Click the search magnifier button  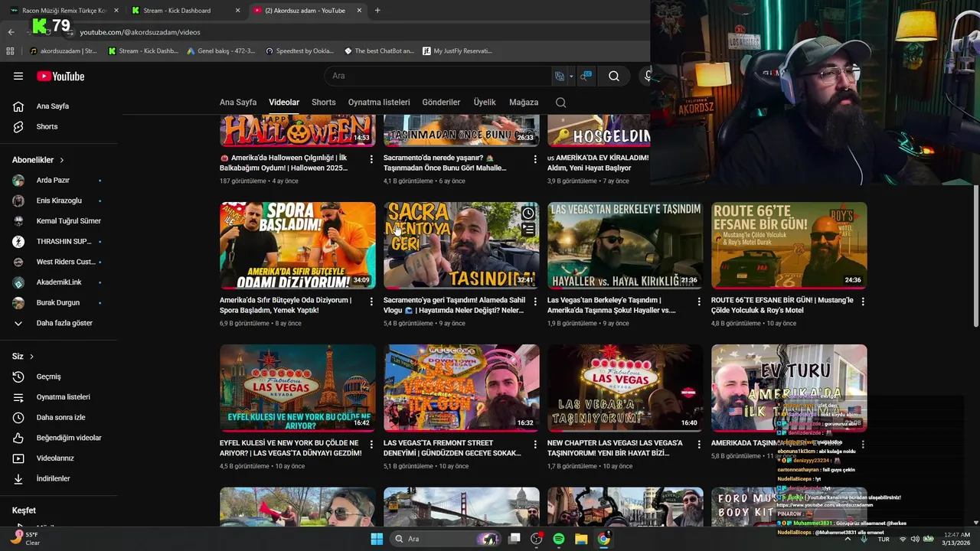(x=614, y=76)
